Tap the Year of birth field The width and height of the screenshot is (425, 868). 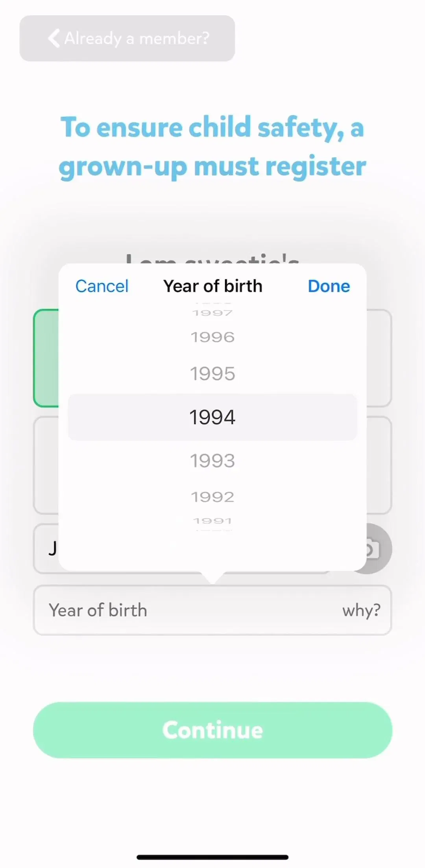[213, 610]
